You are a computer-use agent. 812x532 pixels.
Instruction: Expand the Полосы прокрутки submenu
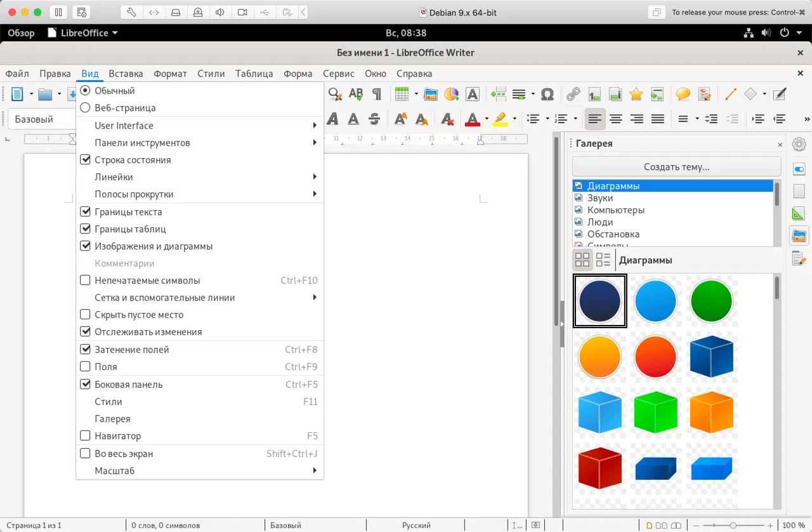pyautogui.click(x=200, y=194)
